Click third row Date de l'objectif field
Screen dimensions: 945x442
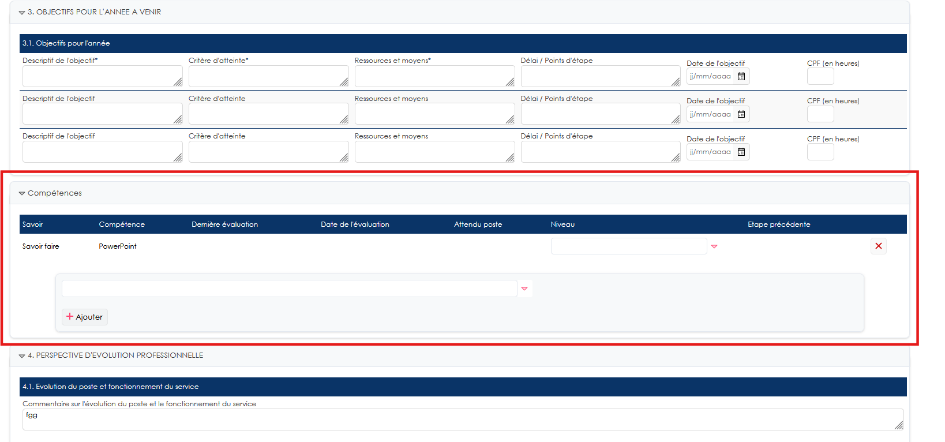click(x=718, y=152)
